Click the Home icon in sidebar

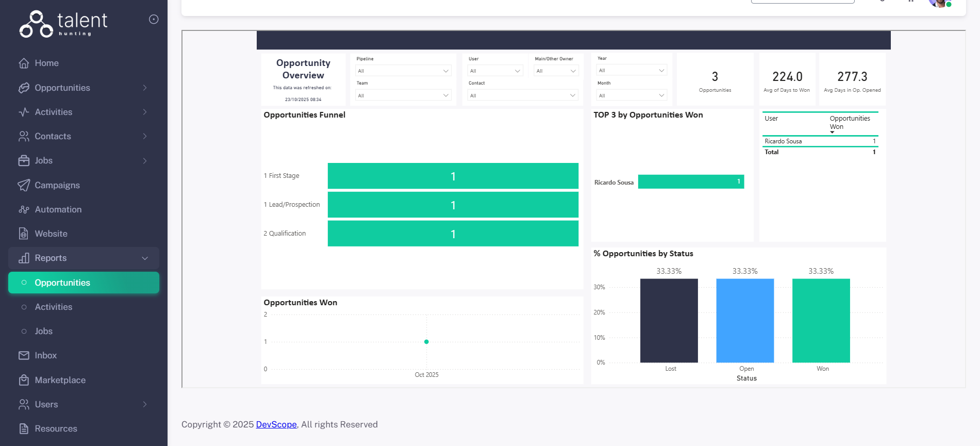click(x=24, y=63)
